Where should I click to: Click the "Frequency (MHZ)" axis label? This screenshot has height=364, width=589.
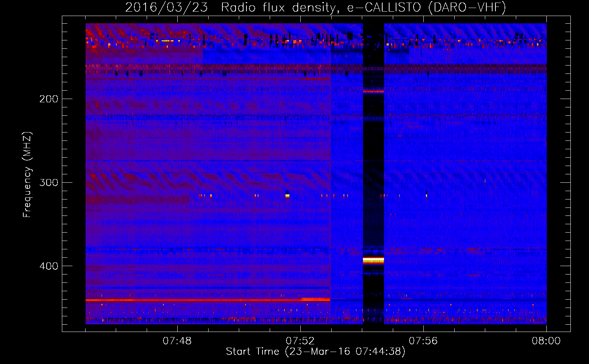point(27,175)
